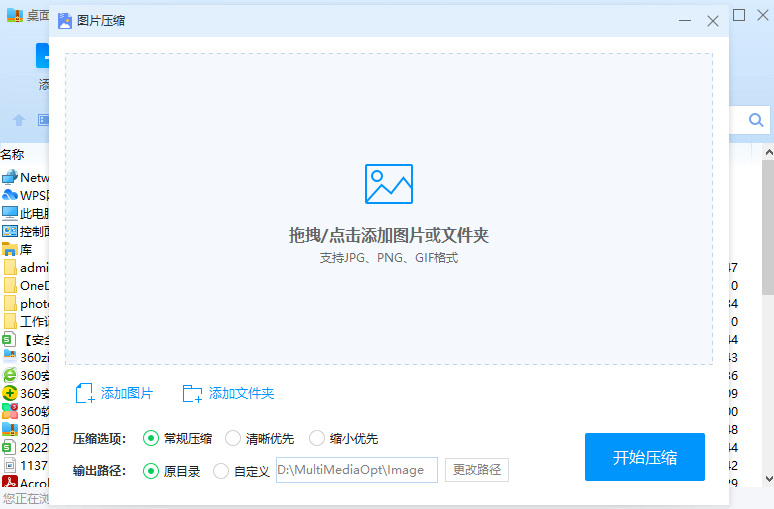774x509 pixels.
Task: Click the control panel (控制) icon in the file list
Action: pos(10,231)
